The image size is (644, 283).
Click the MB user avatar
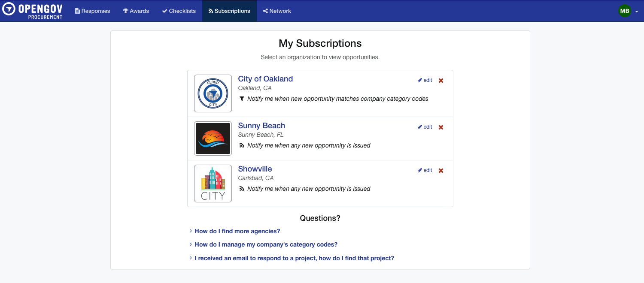click(x=624, y=11)
